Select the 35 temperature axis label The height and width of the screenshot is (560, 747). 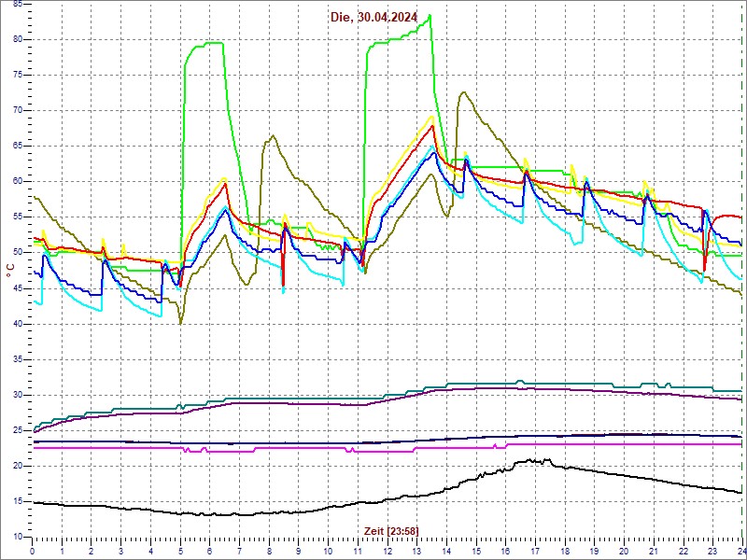(18, 359)
